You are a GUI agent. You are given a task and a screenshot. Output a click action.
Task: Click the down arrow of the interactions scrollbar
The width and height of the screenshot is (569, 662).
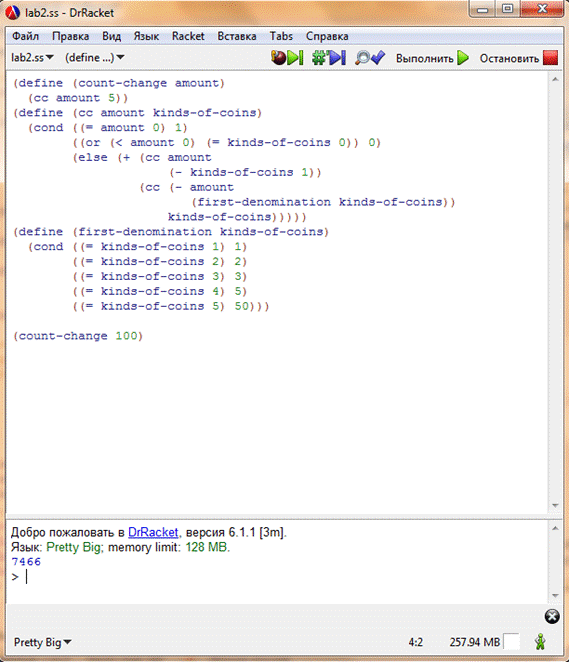[555, 595]
